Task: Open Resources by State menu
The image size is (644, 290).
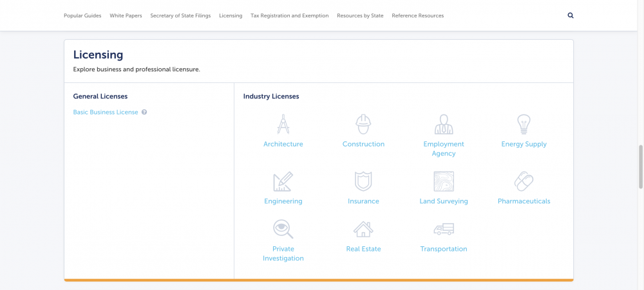Action: 360,15
